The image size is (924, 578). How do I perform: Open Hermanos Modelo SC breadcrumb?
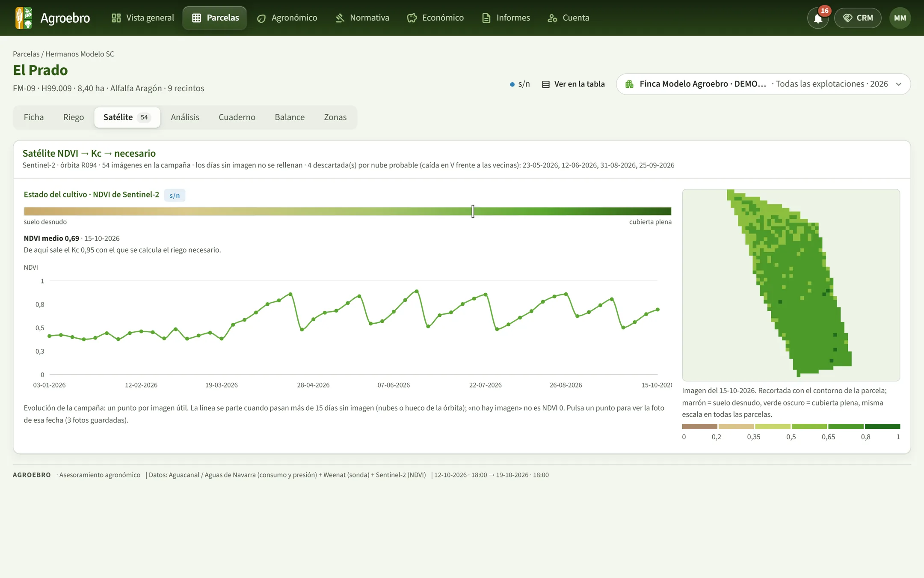pos(80,54)
